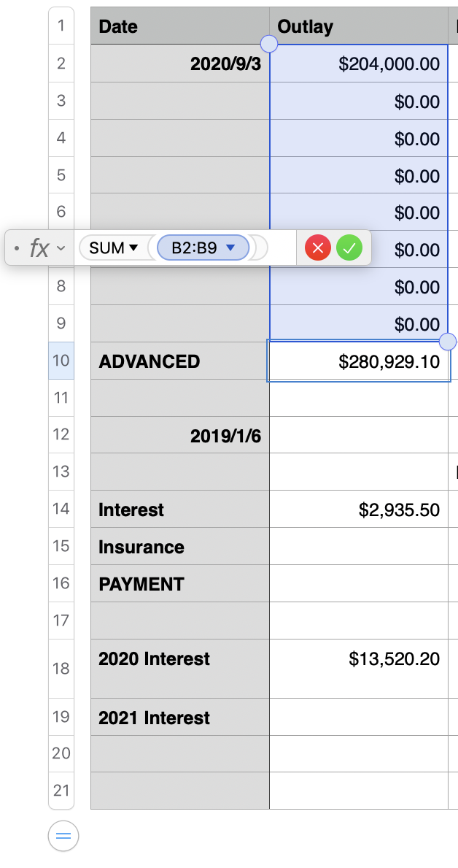Open the B2:B9 range reference dropdown
This screenshot has width=458, height=868.
[x=231, y=248]
